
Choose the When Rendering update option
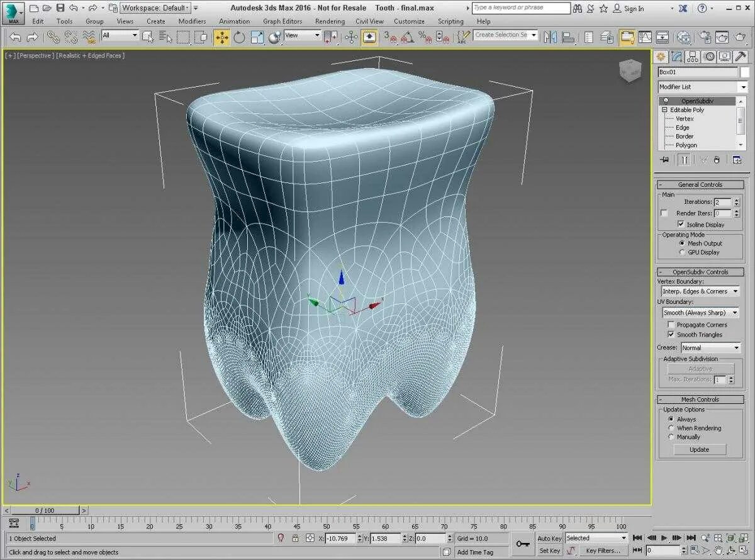pos(671,428)
